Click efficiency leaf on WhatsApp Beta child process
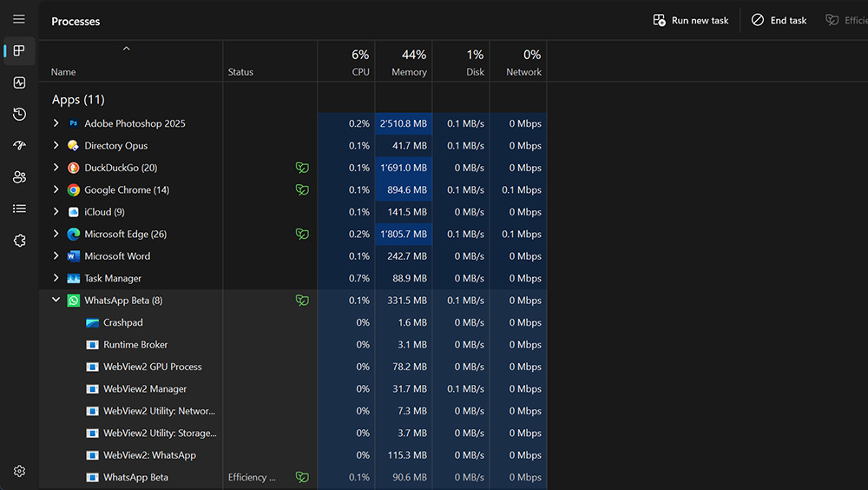 pyautogui.click(x=302, y=477)
